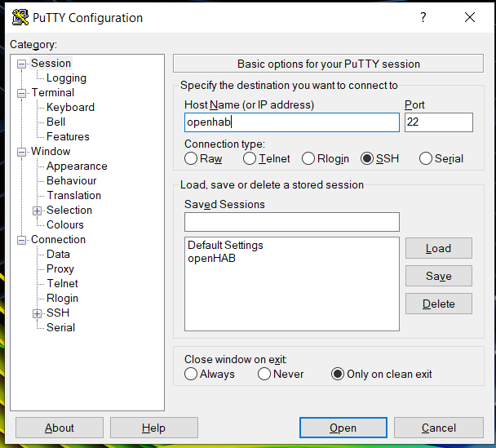The width and height of the screenshot is (496, 448).
Task: Open the Selection settings category
Action: (x=69, y=210)
